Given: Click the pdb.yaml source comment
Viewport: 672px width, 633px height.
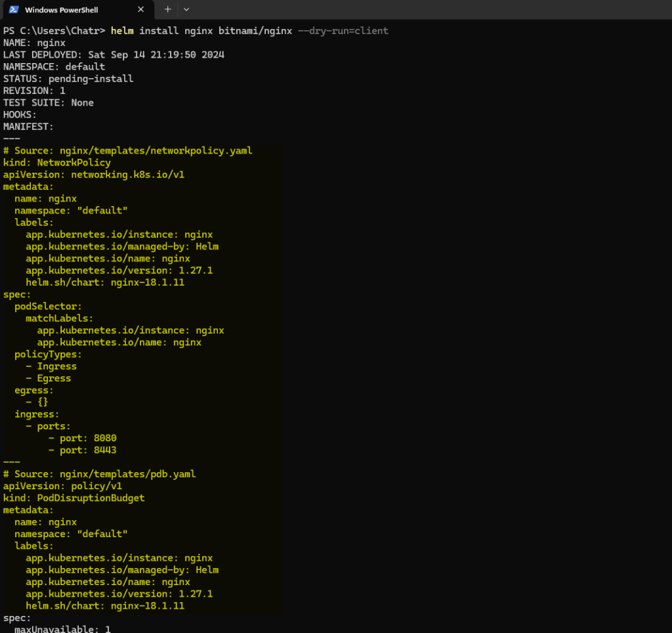Looking at the screenshot, I should pyautogui.click(x=100, y=474).
